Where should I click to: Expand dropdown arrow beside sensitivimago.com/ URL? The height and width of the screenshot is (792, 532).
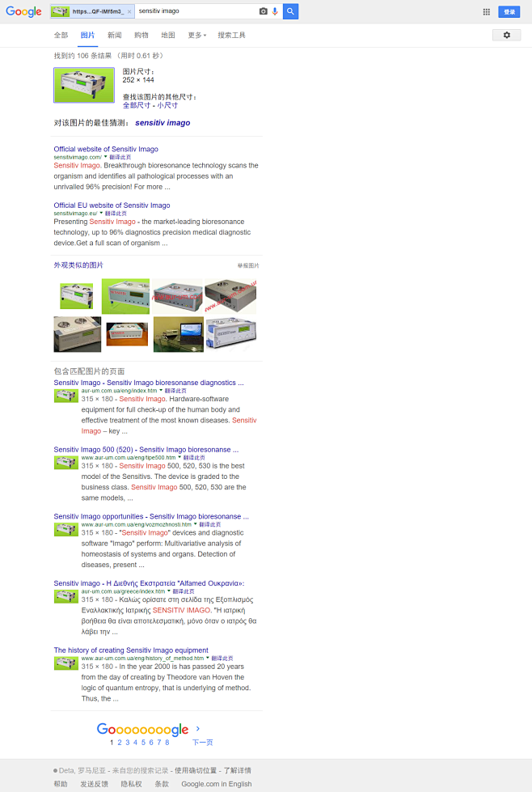coord(105,157)
